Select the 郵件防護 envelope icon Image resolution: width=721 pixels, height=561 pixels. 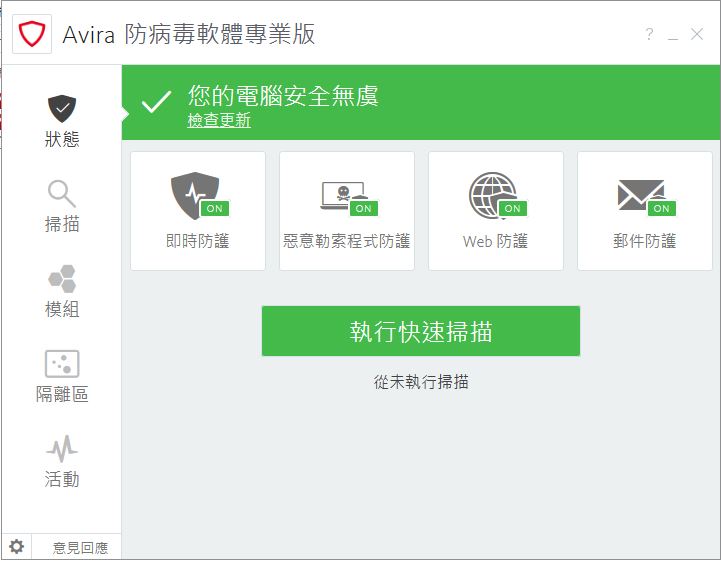[x=639, y=194]
